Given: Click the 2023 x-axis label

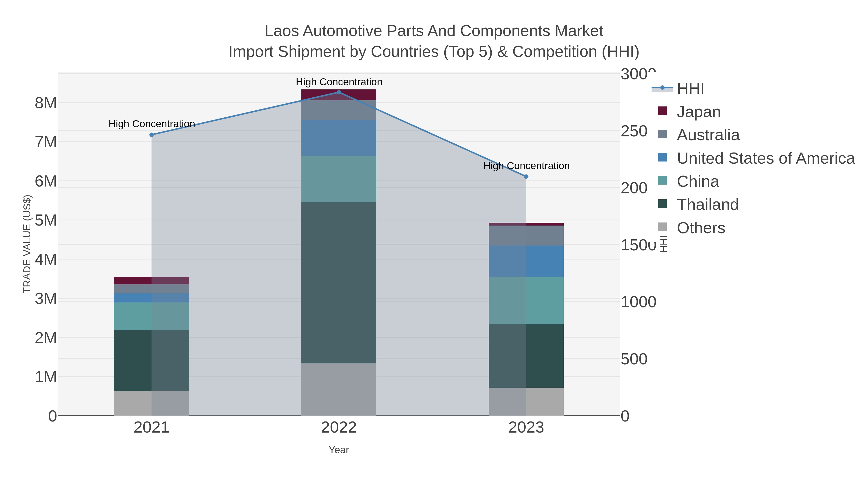Looking at the screenshot, I should [x=526, y=428].
